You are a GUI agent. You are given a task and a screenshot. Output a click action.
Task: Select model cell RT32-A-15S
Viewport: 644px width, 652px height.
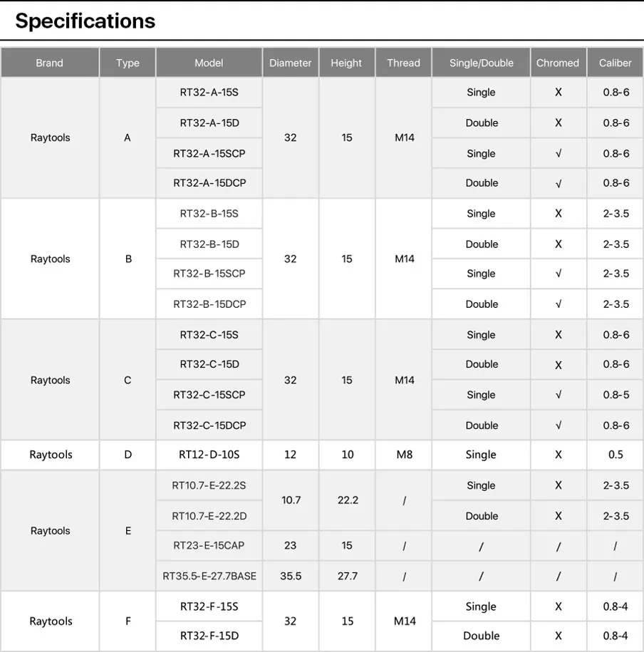(209, 93)
